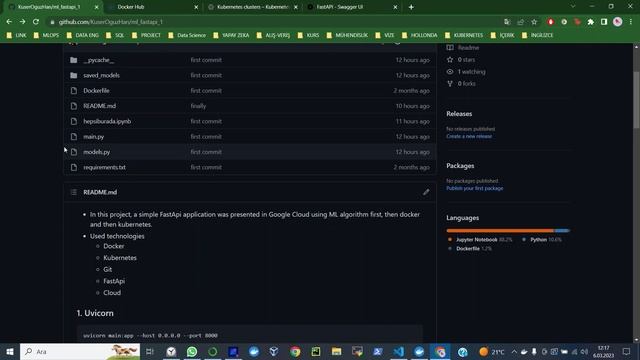640x360 pixels.
Task: Click the 1 watching link
Action: coord(471,72)
